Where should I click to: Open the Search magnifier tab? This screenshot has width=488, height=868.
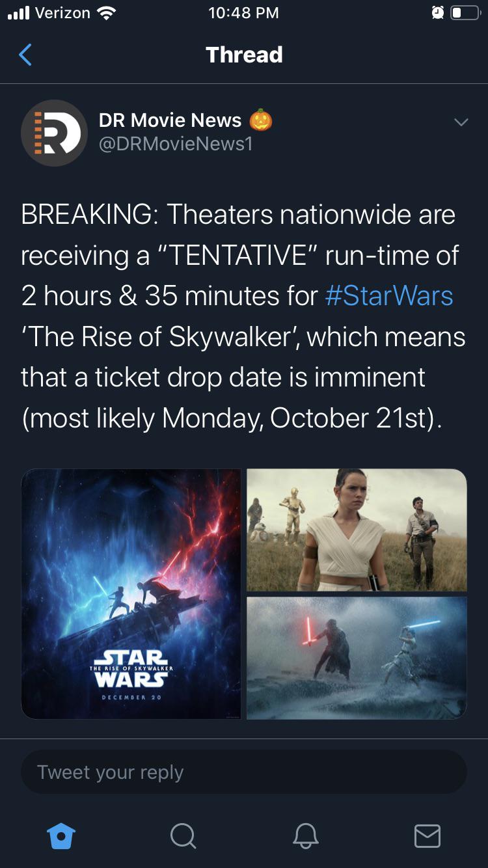pyautogui.click(x=183, y=835)
